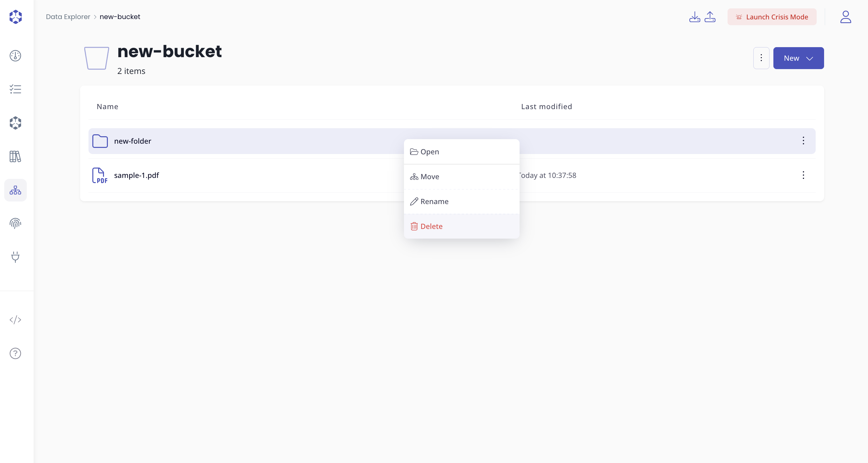Click the code brackets sidebar icon

click(15, 320)
